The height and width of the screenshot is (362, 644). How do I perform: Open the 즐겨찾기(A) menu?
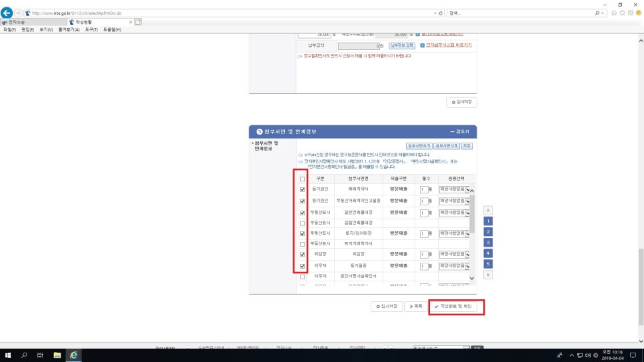click(x=69, y=29)
